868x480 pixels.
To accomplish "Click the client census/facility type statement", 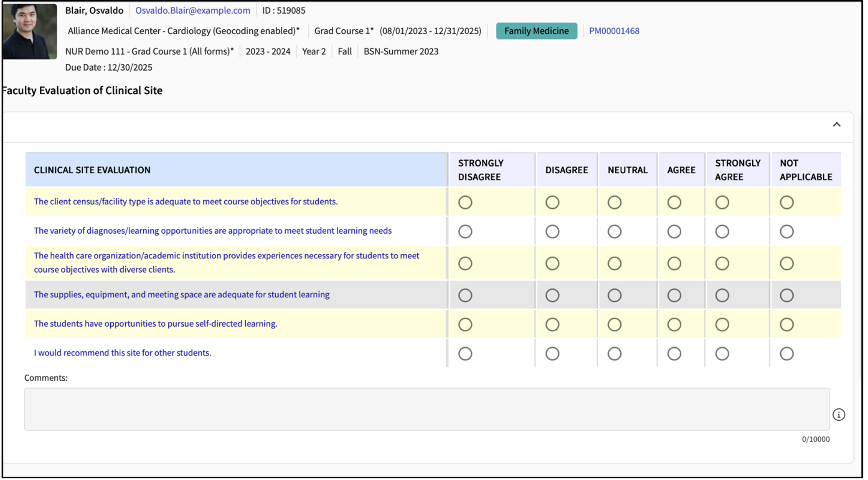I will click(x=185, y=202).
